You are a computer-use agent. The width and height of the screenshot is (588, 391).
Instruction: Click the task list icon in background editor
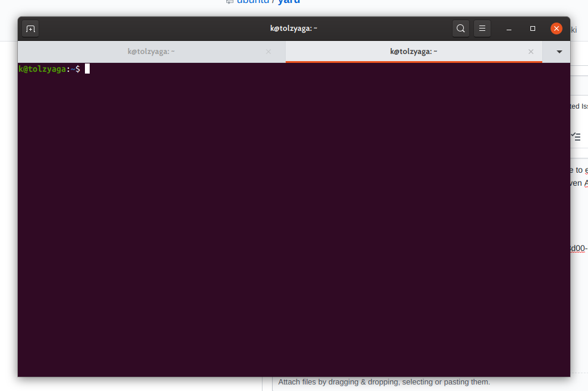coord(576,136)
